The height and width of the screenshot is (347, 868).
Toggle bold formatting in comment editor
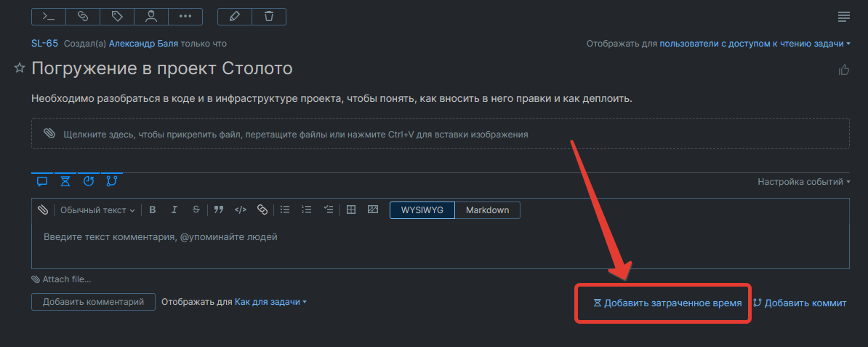(x=153, y=210)
